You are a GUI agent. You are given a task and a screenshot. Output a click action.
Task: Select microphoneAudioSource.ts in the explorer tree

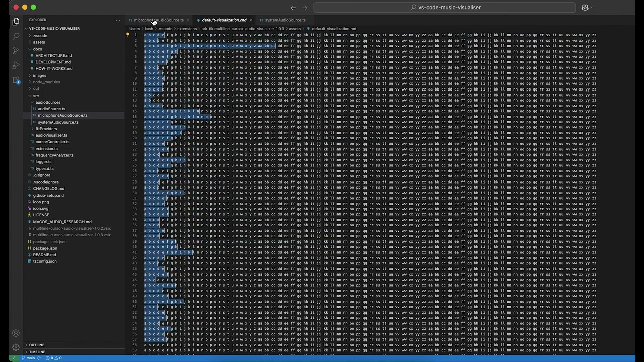[62, 115]
